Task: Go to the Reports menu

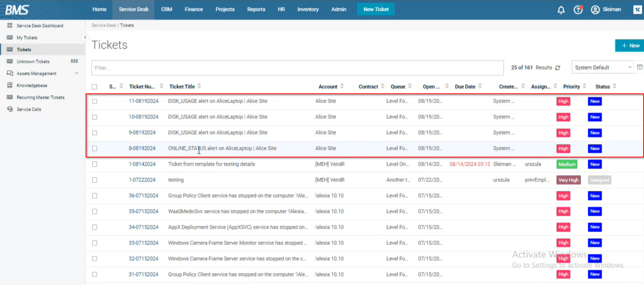Action: pyautogui.click(x=256, y=9)
